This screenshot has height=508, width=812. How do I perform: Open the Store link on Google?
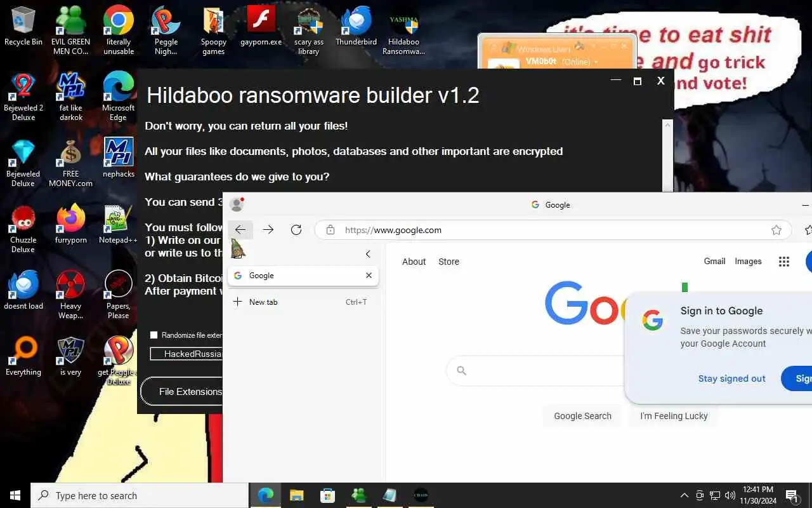pyautogui.click(x=449, y=262)
